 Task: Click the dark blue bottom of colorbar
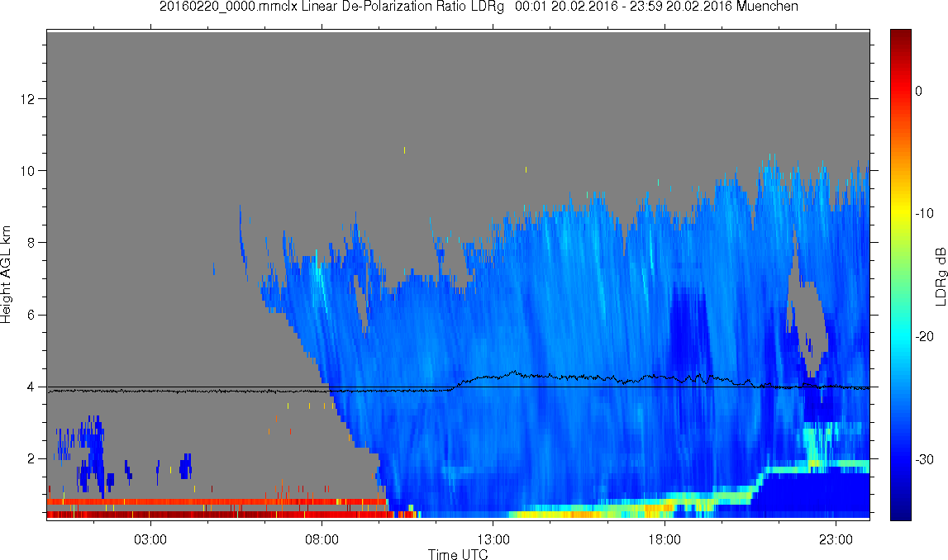coord(900,512)
